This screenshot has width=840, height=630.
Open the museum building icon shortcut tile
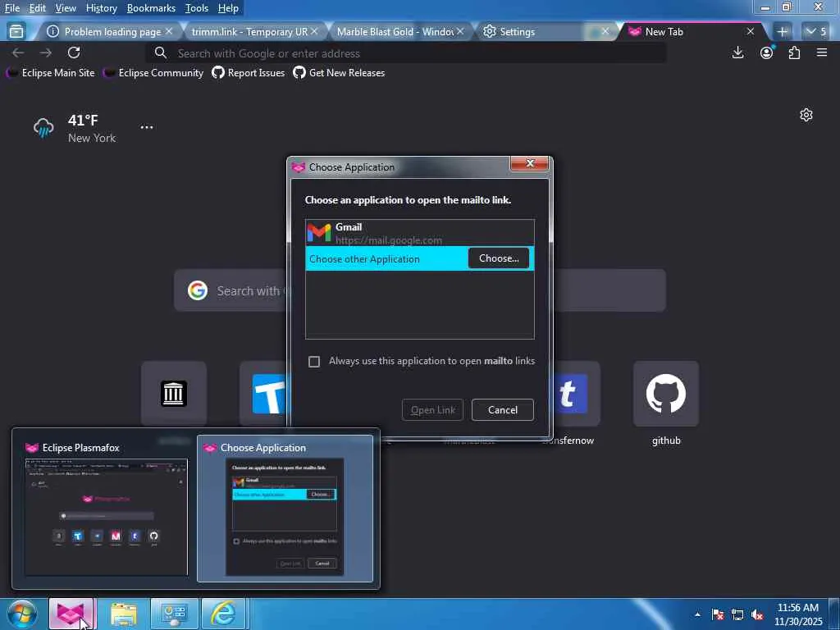[174, 394]
